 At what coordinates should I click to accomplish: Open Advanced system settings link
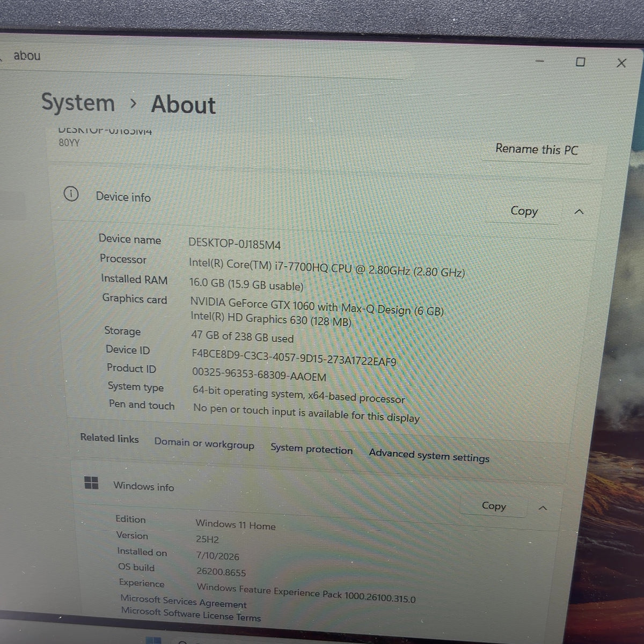tap(429, 456)
